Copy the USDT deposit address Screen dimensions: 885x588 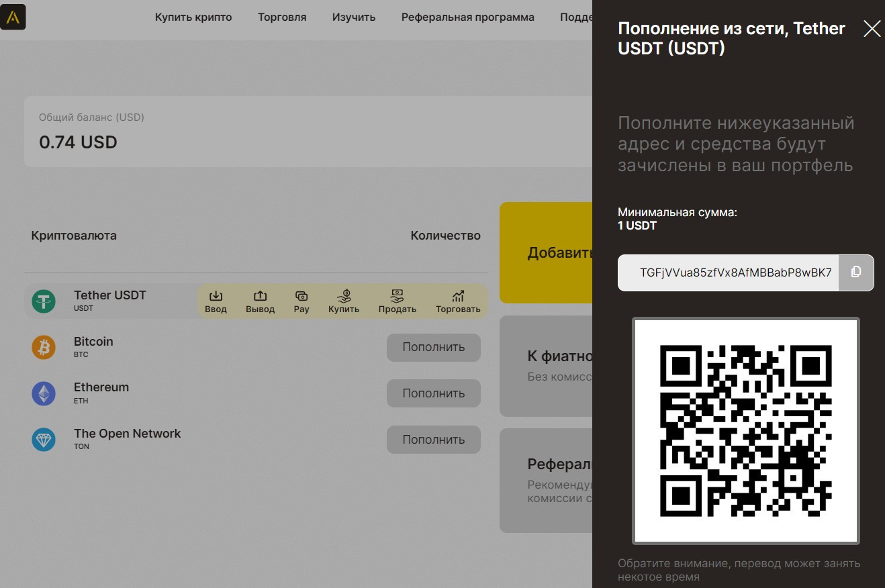point(856,272)
